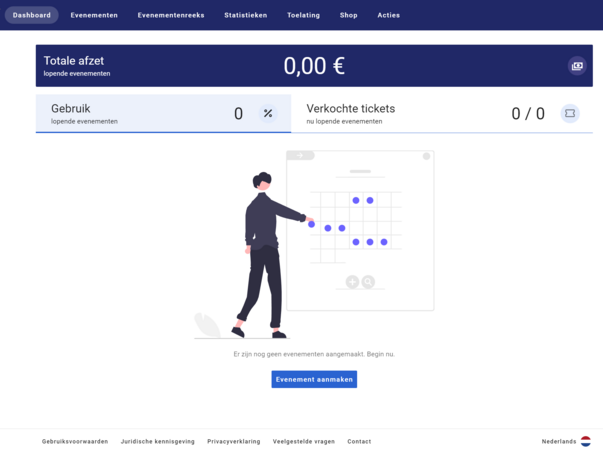Open the Shop menu item

[x=348, y=15]
